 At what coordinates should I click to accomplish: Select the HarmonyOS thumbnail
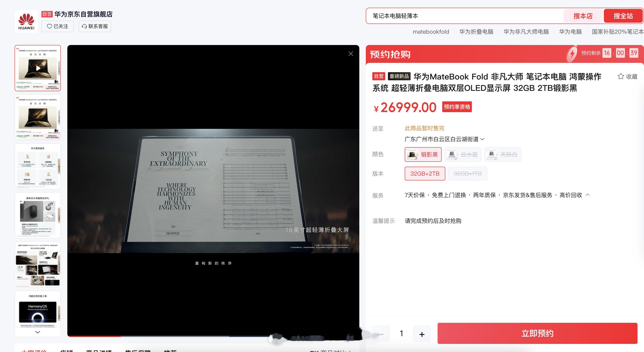pos(38,309)
